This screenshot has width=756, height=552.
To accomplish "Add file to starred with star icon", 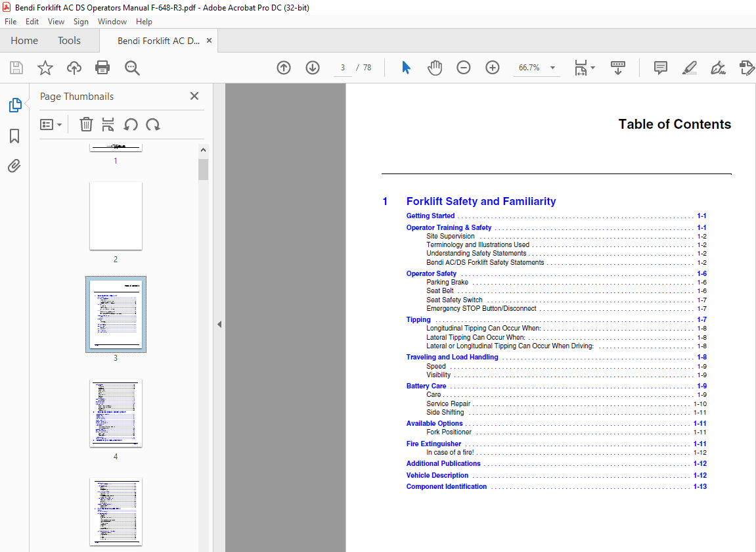I will [45, 68].
